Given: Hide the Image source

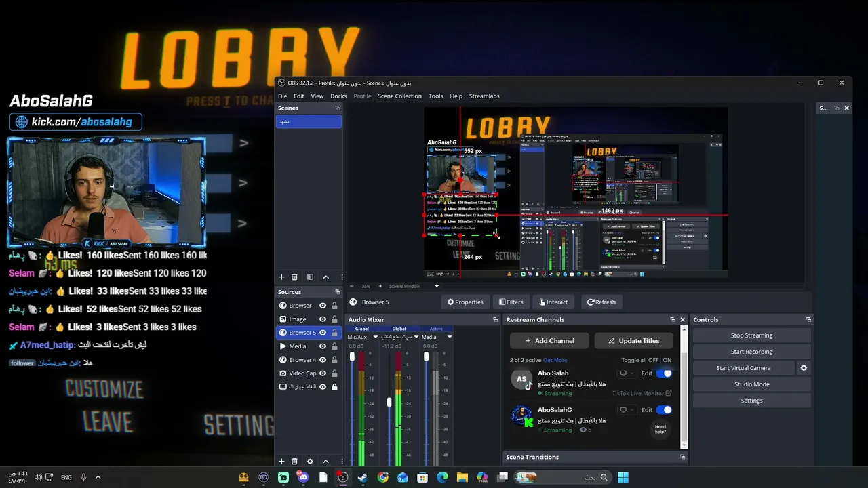Looking at the screenshot, I should (323, 319).
